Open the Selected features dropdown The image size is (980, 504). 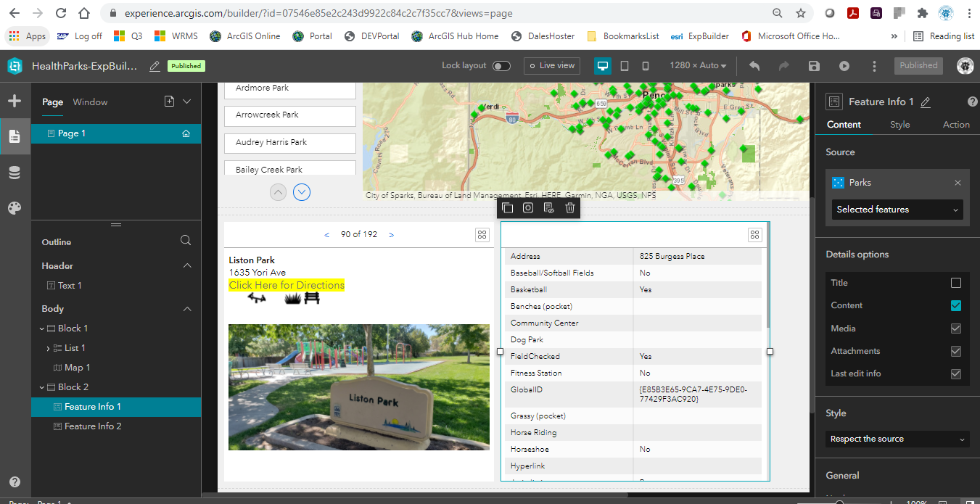point(897,210)
